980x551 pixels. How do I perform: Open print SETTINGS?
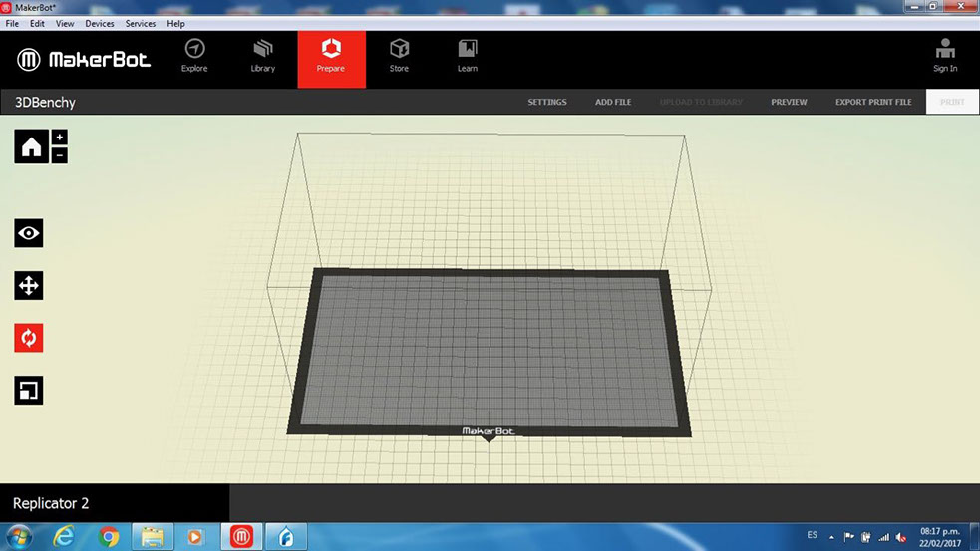coord(547,102)
